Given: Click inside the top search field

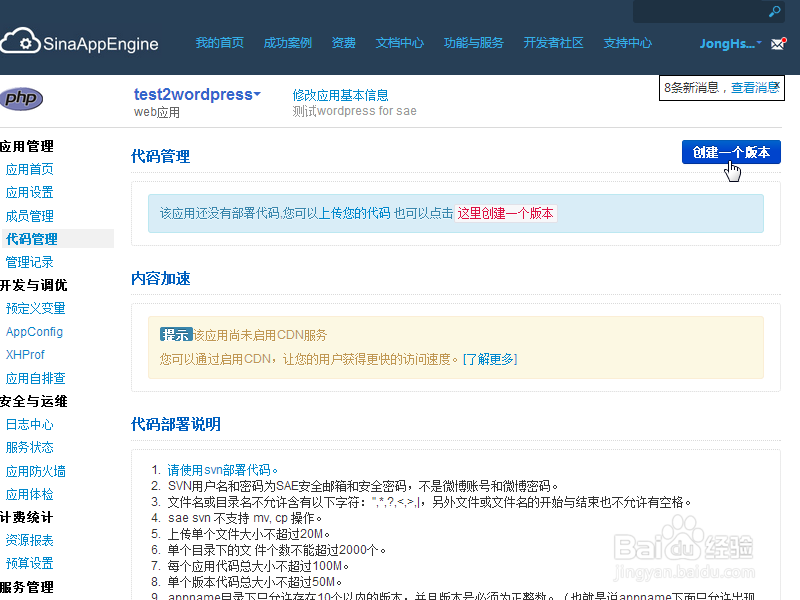Looking at the screenshot, I should coord(700,11).
